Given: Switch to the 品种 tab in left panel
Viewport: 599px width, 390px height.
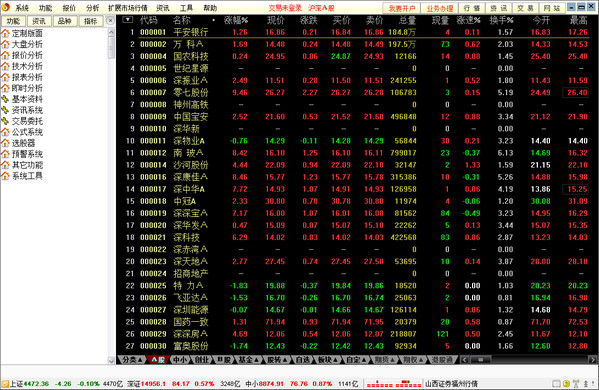Looking at the screenshot, I should 65,21.
